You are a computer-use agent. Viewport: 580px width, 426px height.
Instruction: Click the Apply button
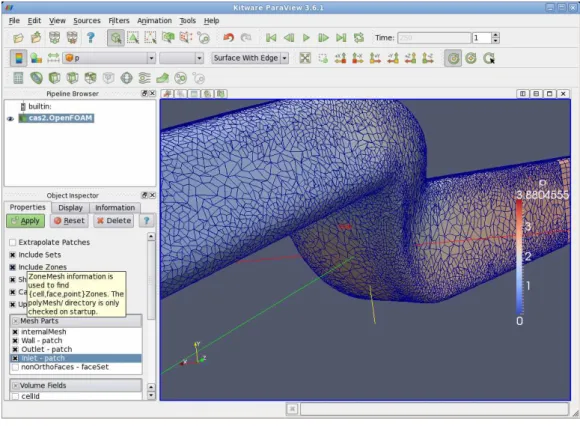coord(26,221)
